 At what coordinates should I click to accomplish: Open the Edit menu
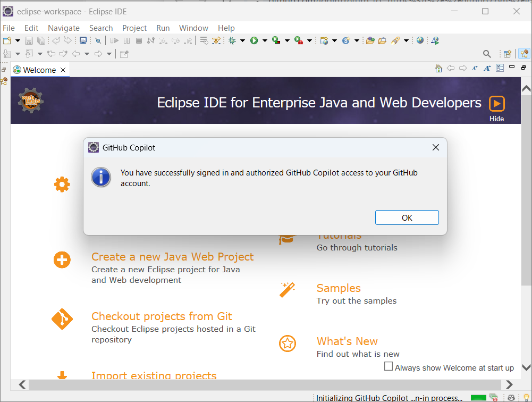click(x=31, y=28)
